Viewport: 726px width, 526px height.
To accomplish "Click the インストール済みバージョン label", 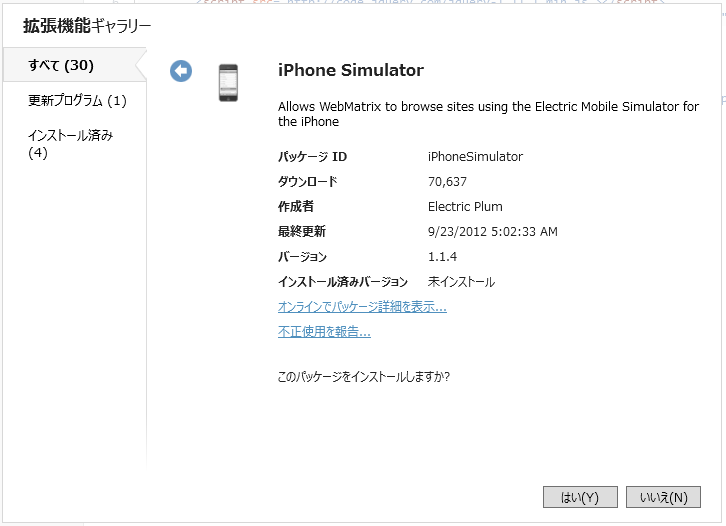I will (x=343, y=282).
